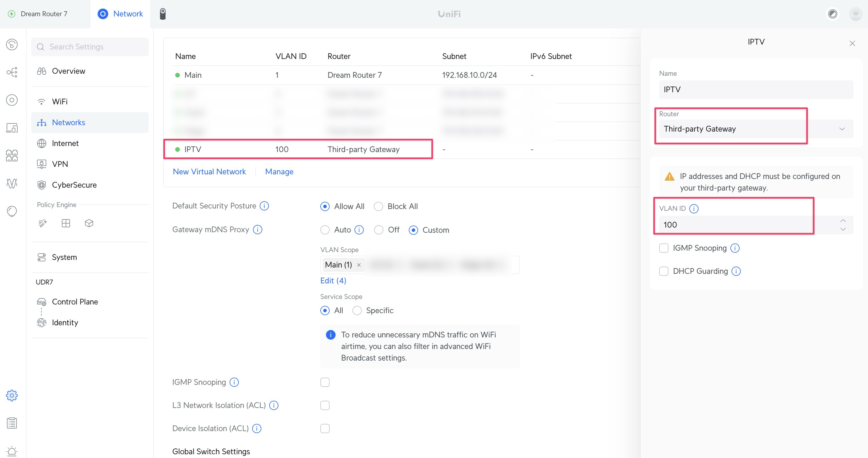Screen dimensions: 868x458
Task: Open the Policy Engine table grid icon
Action: click(x=66, y=223)
